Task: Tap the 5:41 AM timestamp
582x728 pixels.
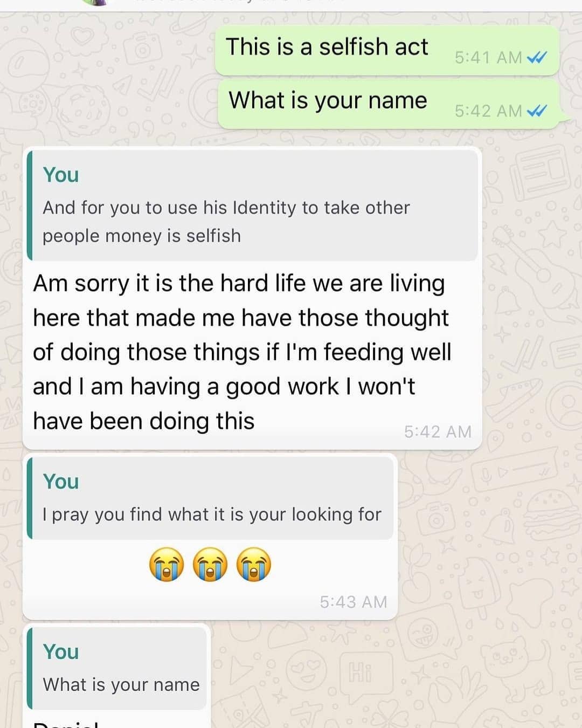Action: click(488, 57)
